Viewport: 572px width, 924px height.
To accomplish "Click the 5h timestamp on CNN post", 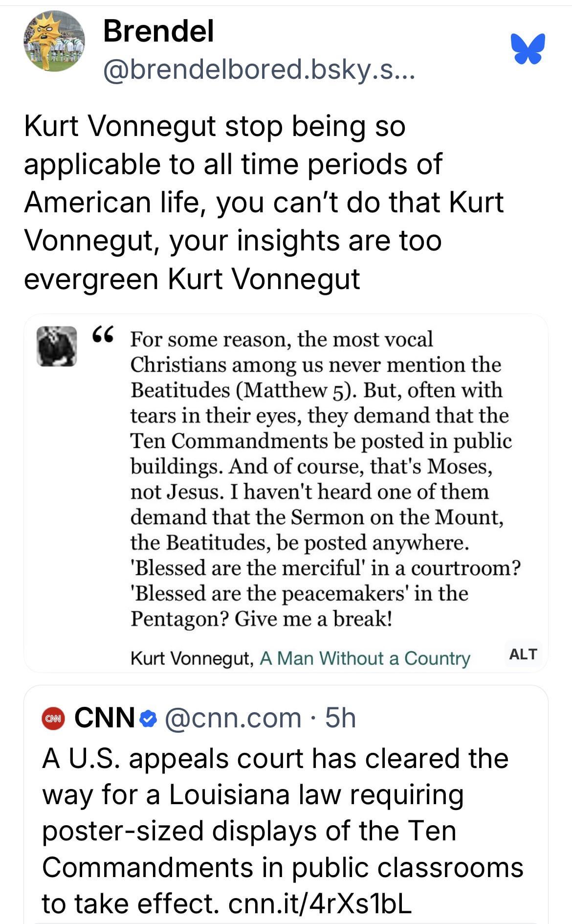I will pyautogui.click(x=340, y=718).
